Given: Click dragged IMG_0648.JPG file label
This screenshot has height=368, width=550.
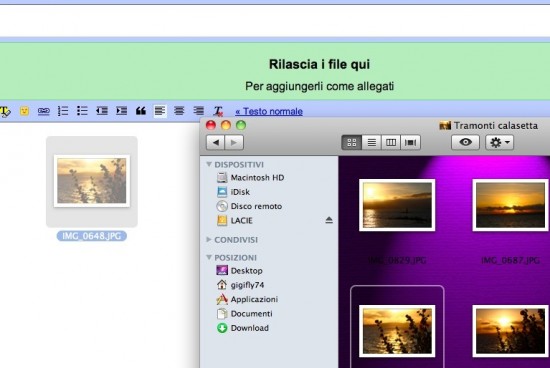Looking at the screenshot, I should [x=92, y=236].
